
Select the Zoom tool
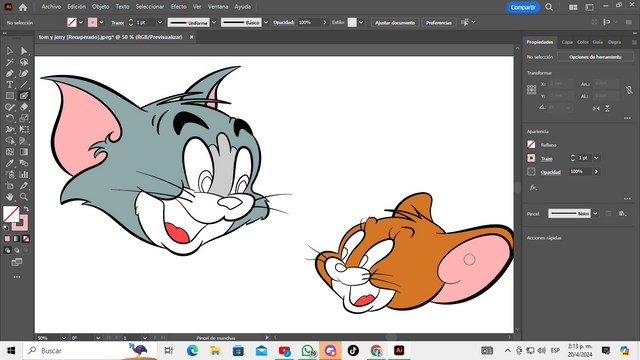24,197
